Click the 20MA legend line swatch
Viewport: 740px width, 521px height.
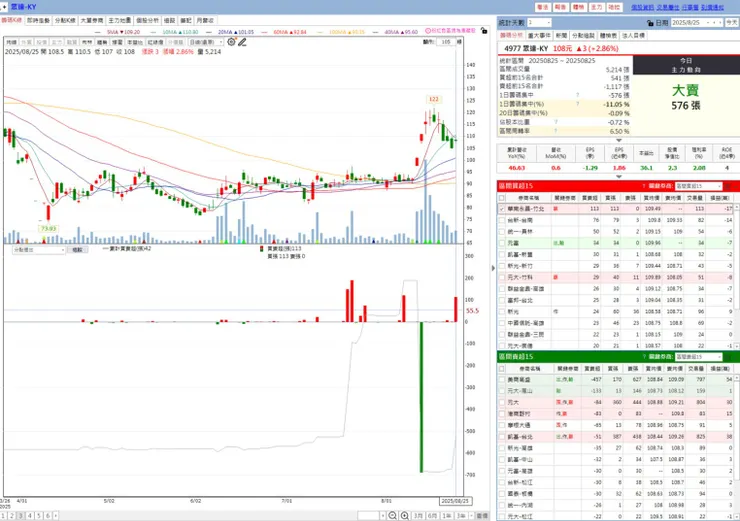(209, 32)
